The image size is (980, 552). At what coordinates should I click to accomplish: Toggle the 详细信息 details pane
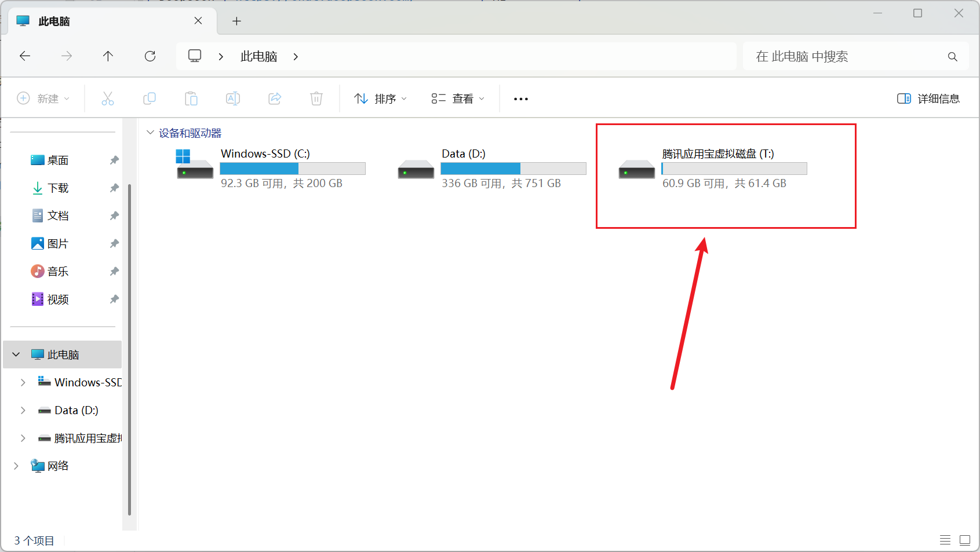tap(928, 98)
